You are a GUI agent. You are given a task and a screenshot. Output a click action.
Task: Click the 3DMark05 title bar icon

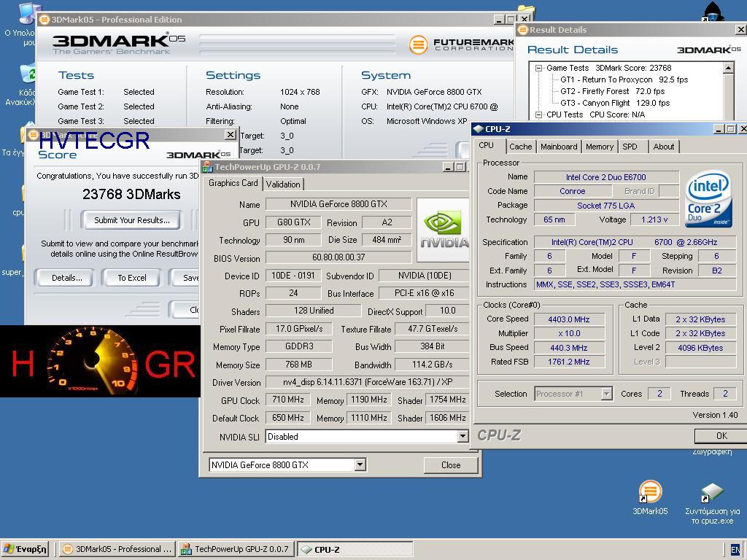(44, 20)
